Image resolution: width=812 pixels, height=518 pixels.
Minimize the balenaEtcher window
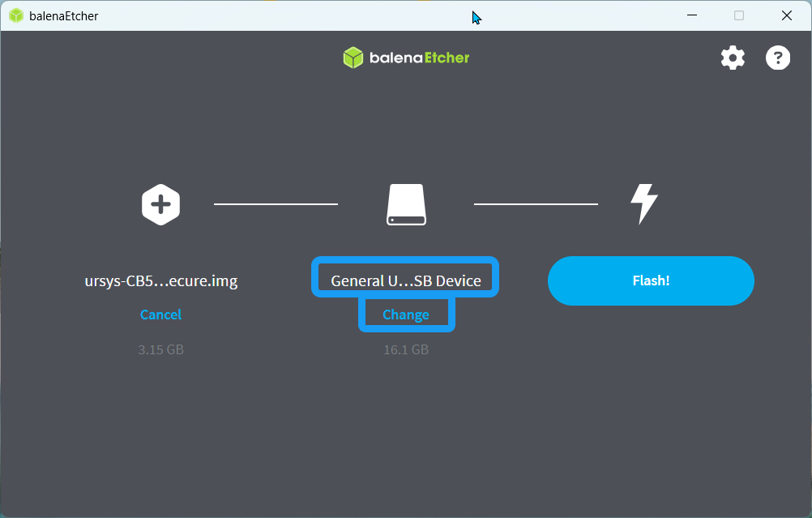pos(692,15)
